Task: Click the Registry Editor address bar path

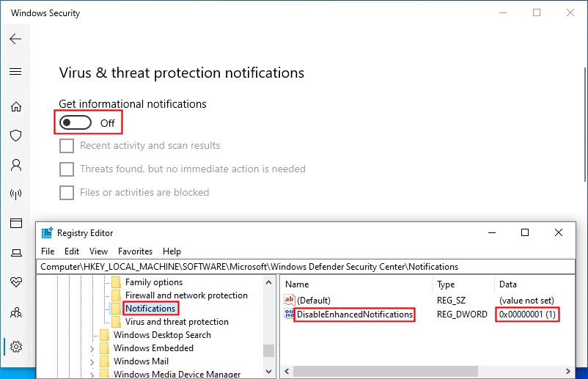Action: 249,267
